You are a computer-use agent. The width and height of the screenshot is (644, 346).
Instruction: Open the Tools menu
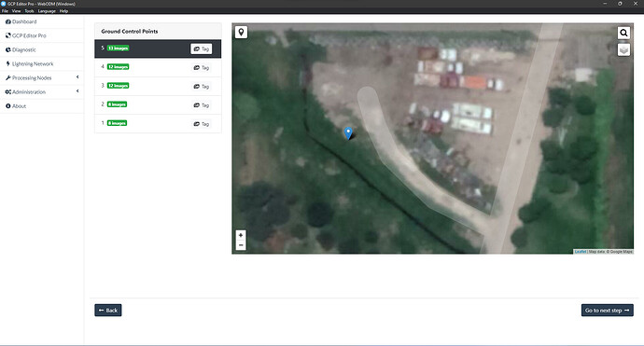[x=29, y=11]
